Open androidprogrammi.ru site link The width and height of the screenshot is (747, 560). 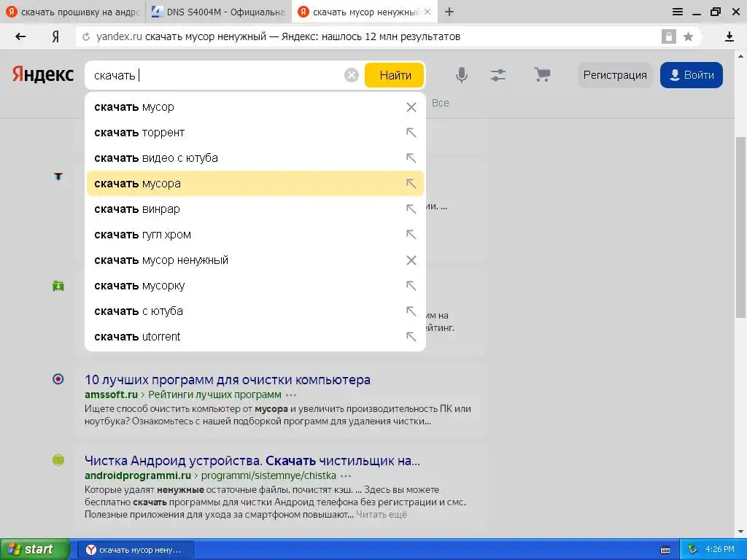tap(138, 475)
